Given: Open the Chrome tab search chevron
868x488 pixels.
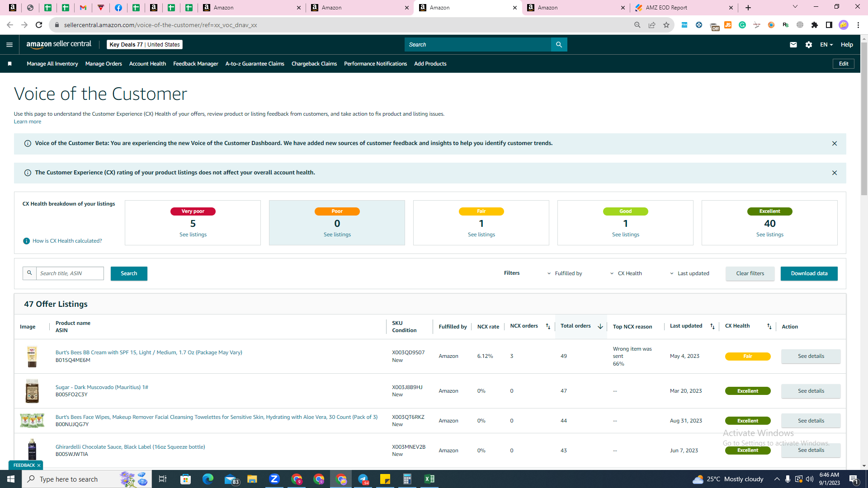Looking at the screenshot, I should [795, 7].
